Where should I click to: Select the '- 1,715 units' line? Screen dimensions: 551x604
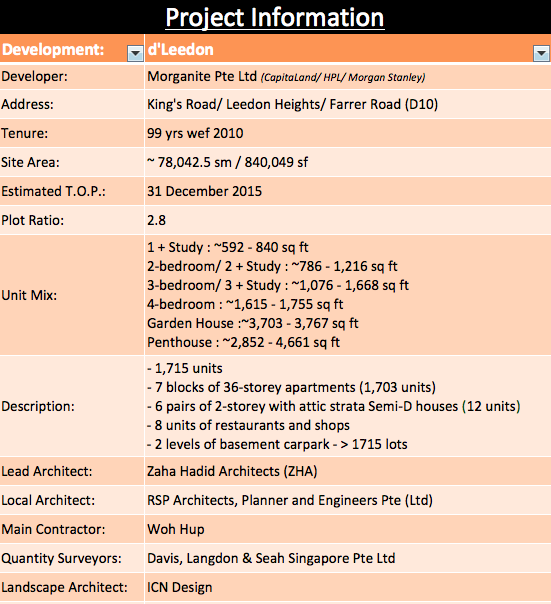click(x=185, y=368)
